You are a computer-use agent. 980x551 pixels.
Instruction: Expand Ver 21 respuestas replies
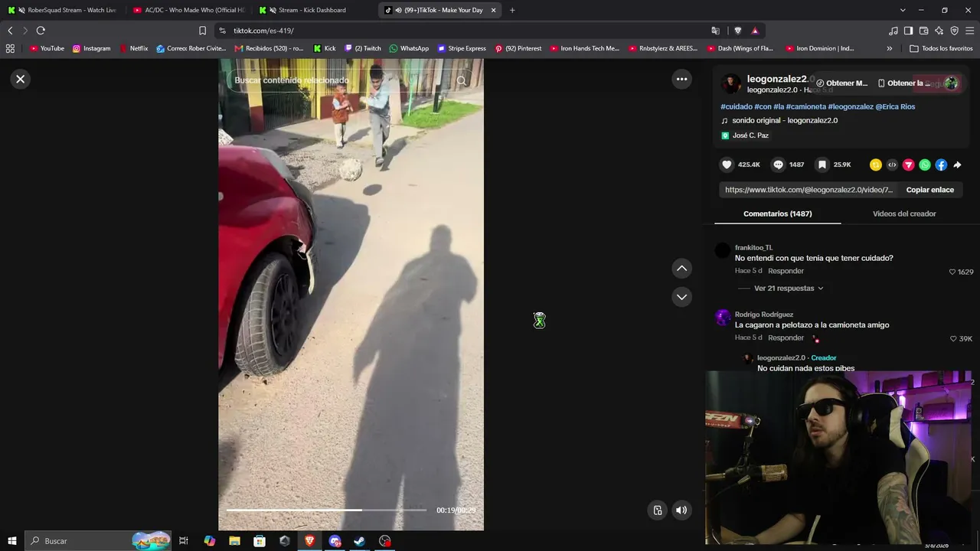[x=789, y=289]
